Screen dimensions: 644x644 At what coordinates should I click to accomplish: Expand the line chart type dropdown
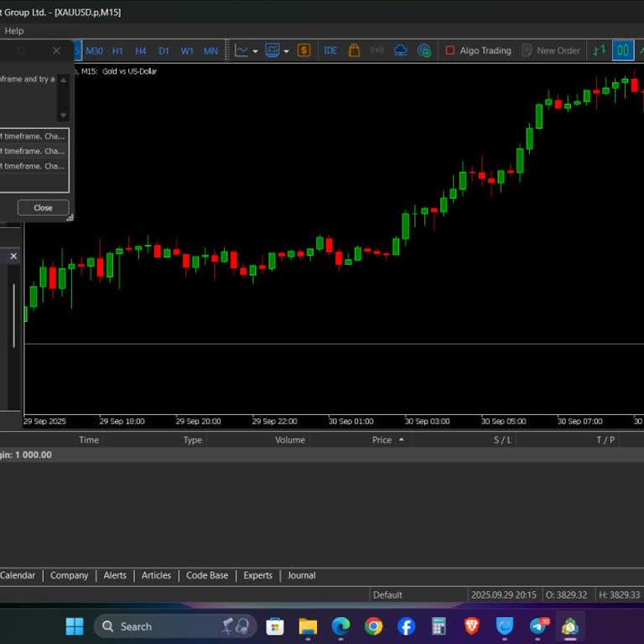[x=255, y=50]
